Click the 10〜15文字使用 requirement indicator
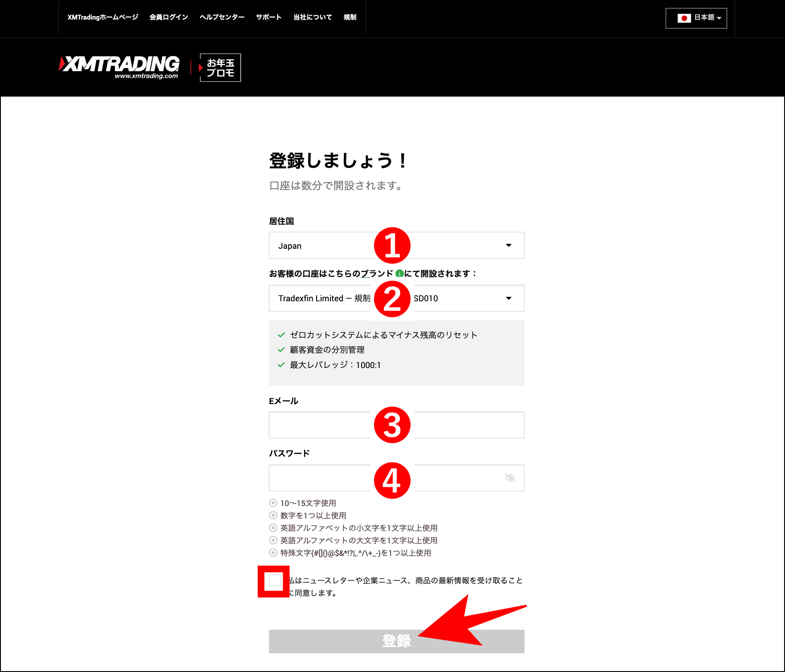The width and height of the screenshot is (785, 672). pyautogui.click(x=272, y=502)
